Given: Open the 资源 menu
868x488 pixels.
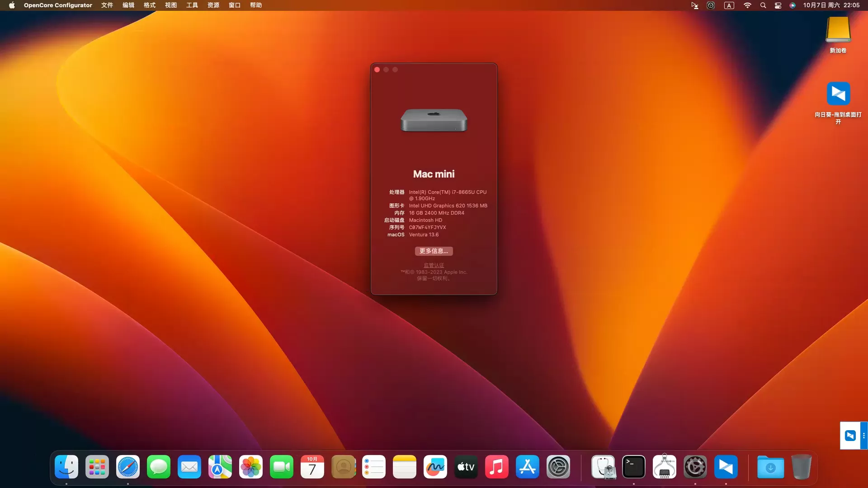Looking at the screenshot, I should pos(213,5).
